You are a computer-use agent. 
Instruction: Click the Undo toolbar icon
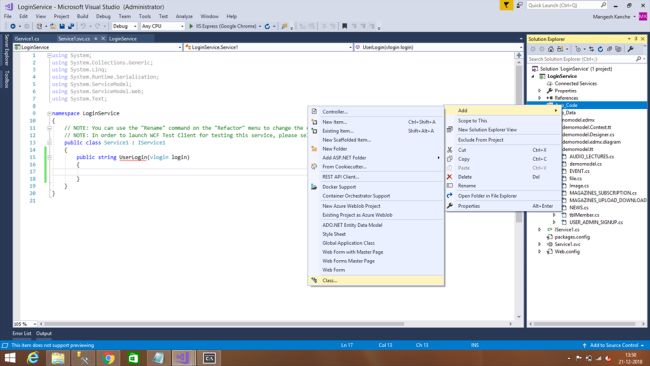point(83,26)
